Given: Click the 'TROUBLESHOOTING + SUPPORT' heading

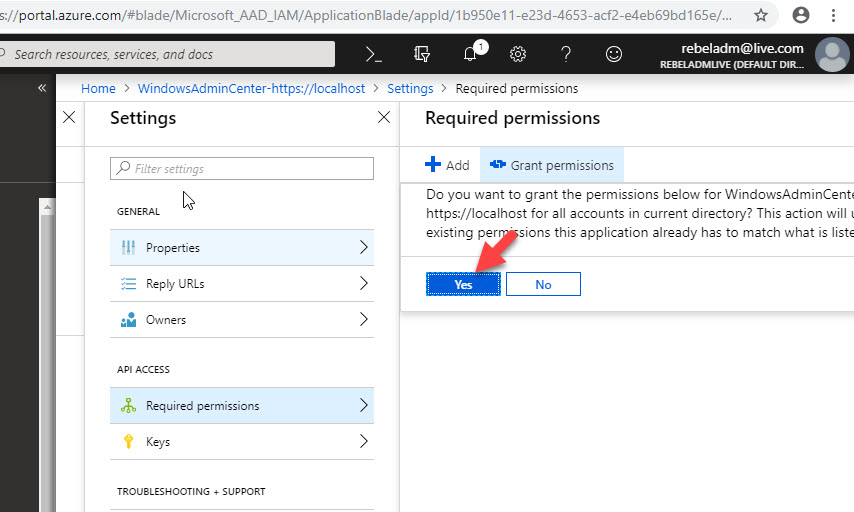Looking at the screenshot, I should click(x=191, y=491).
